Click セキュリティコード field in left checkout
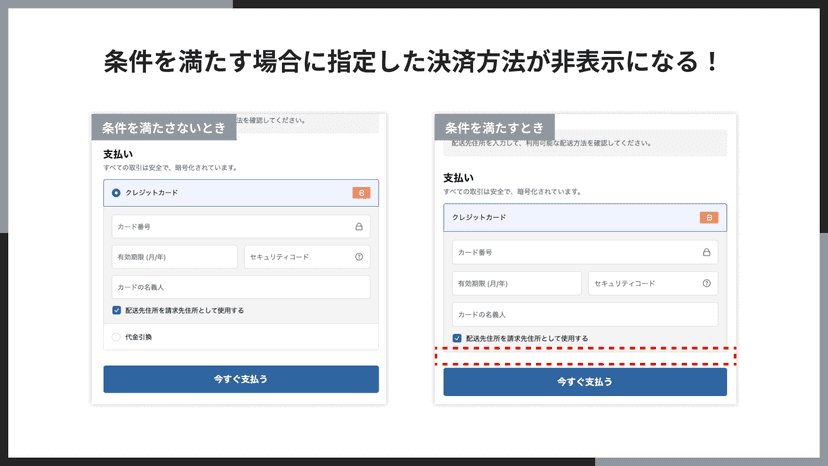The image size is (828, 466). pos(307,257)
